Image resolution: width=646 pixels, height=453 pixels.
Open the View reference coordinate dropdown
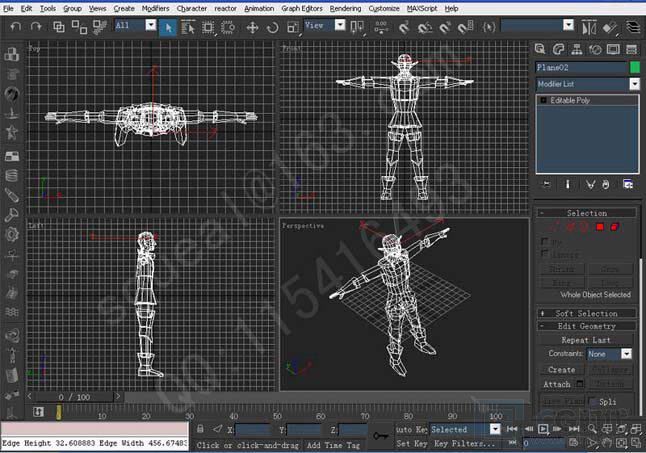340,25
